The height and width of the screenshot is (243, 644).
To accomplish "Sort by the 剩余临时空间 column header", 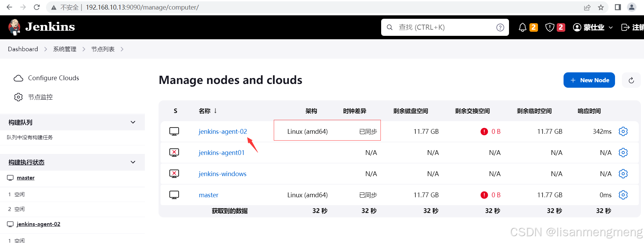I will pos(534,111).
